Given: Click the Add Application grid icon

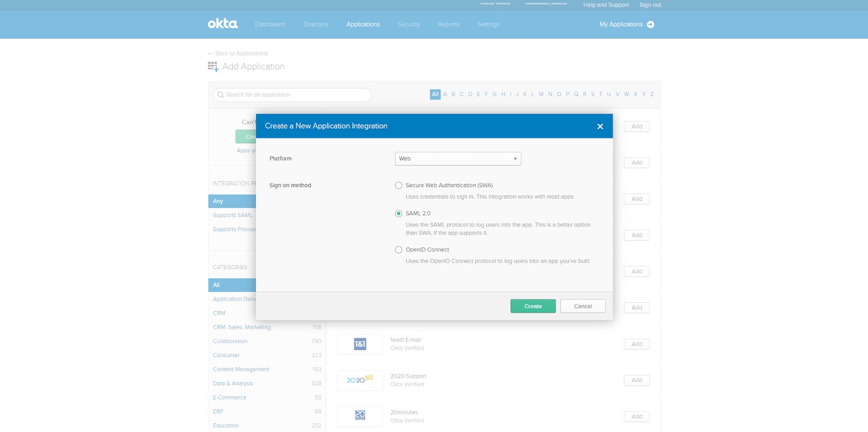Looking at the screenshot, I should 213,66.
